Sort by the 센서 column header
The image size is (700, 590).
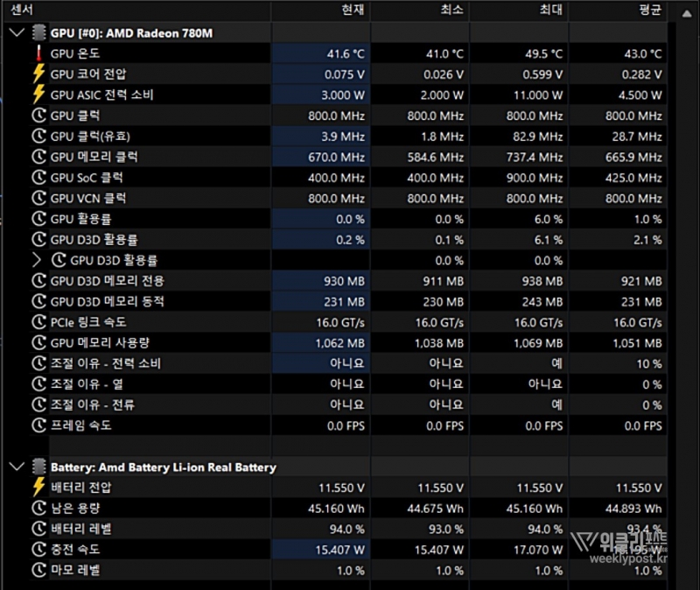click(x=137, y=10)
